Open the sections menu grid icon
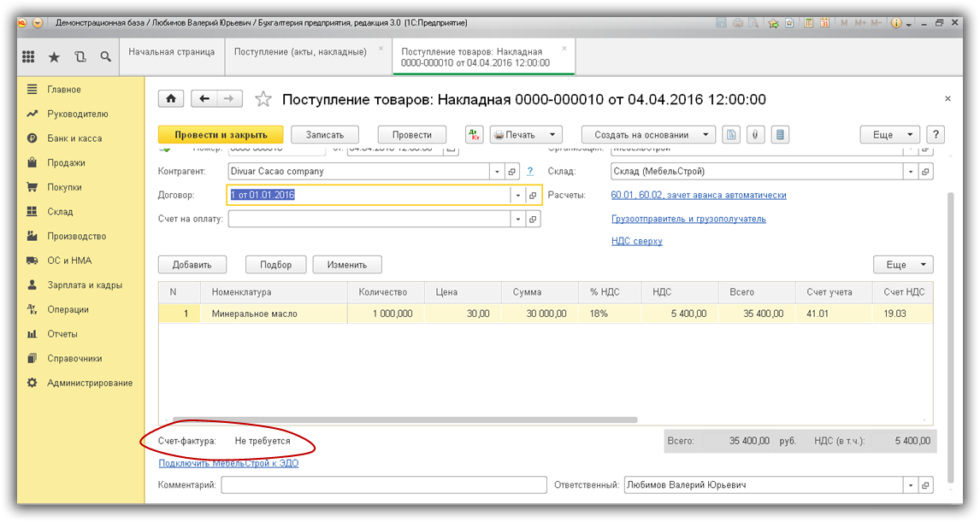 28,57
